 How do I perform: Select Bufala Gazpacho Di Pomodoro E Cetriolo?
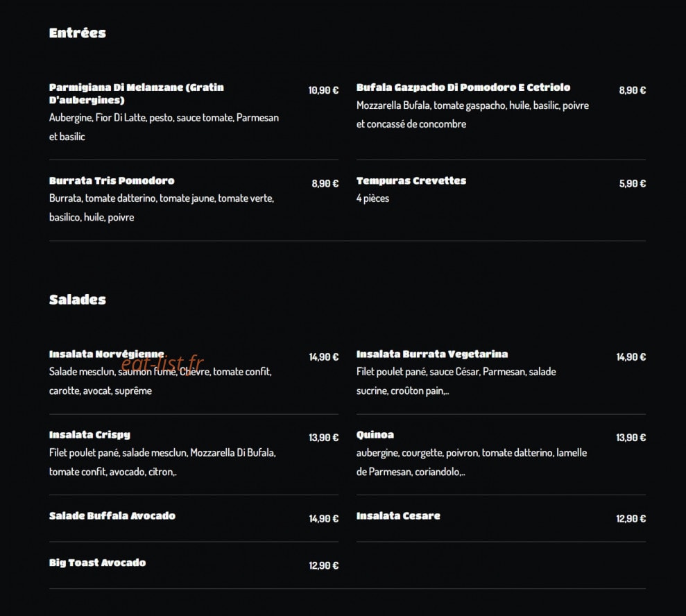463,87
